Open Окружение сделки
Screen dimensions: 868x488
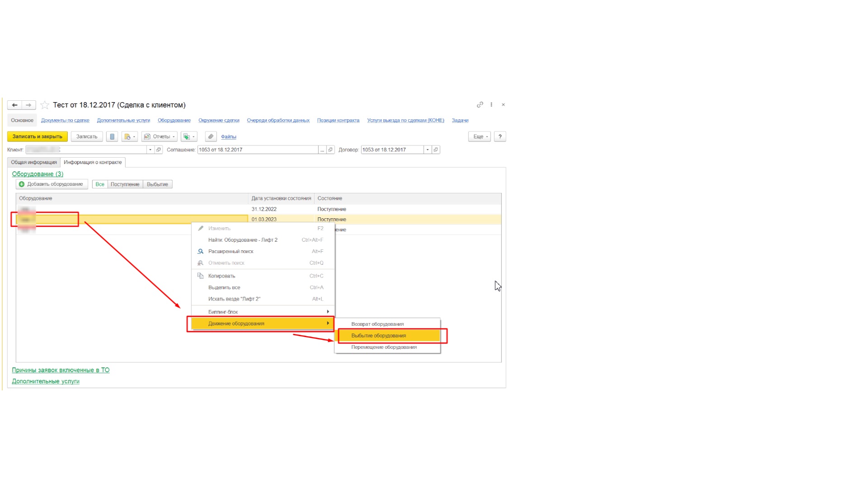click(219, 121)
